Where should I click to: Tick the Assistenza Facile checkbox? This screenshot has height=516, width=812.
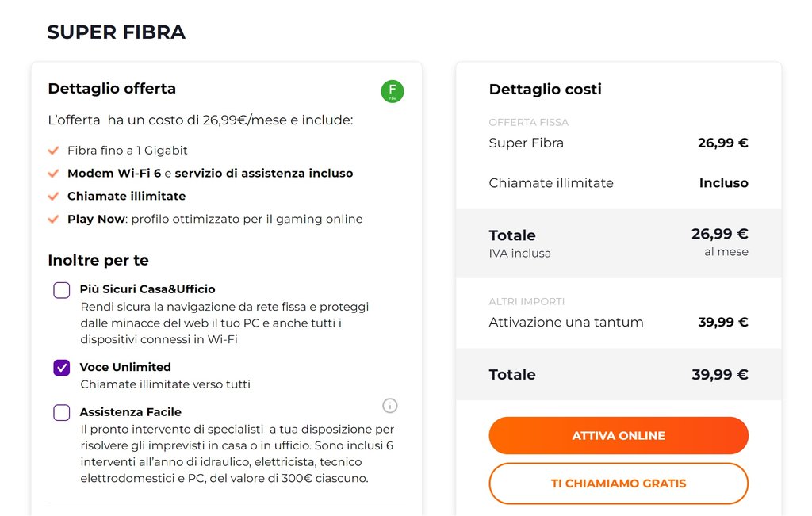point(62,413)
